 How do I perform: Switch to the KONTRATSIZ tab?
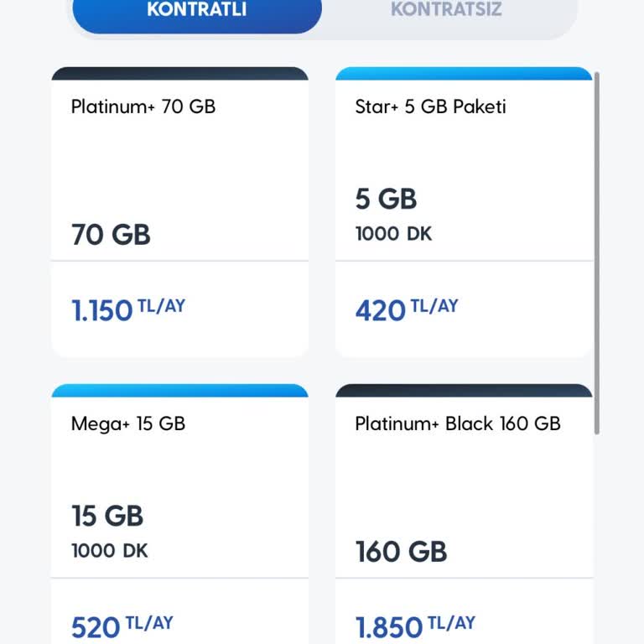445,11
